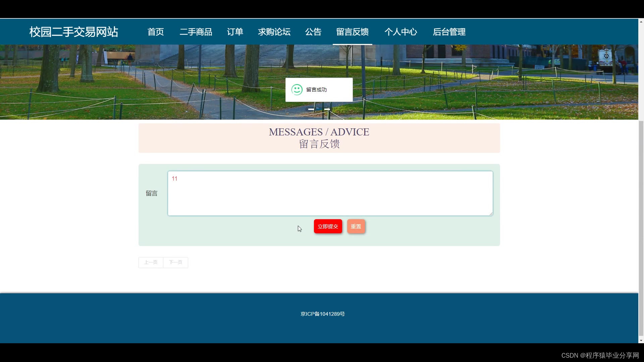
Task: Open the 公告 announcements page
Action: click(313, 32)
